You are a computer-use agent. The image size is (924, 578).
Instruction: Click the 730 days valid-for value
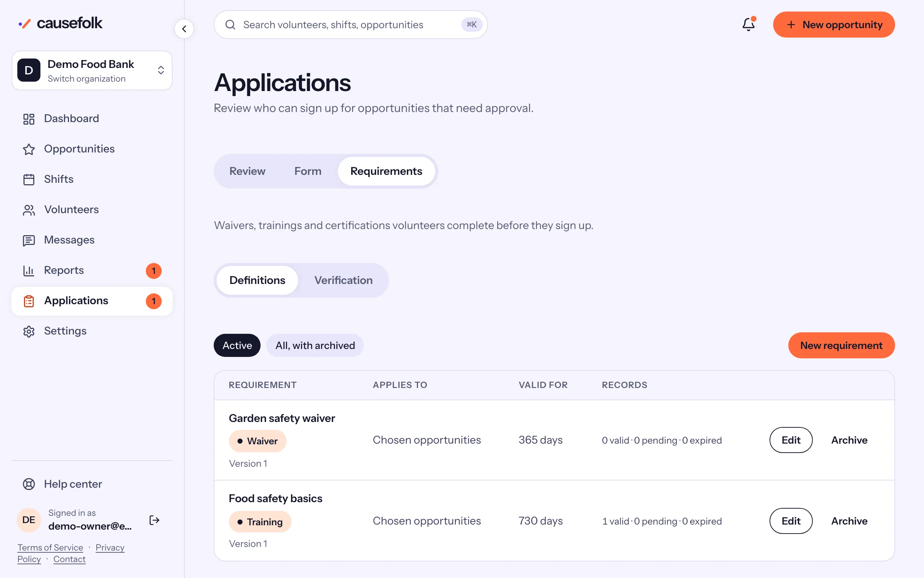(540, 521)
